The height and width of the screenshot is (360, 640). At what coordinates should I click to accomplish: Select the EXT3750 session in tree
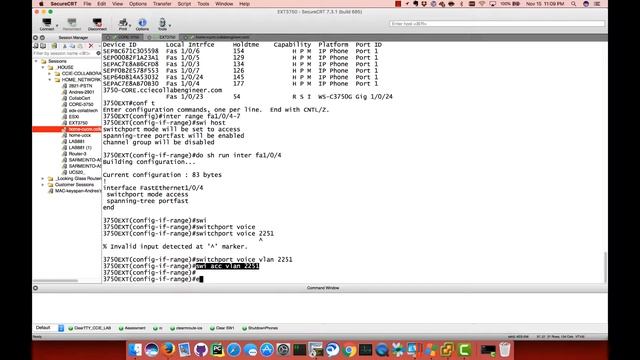(x=78, y=122)
